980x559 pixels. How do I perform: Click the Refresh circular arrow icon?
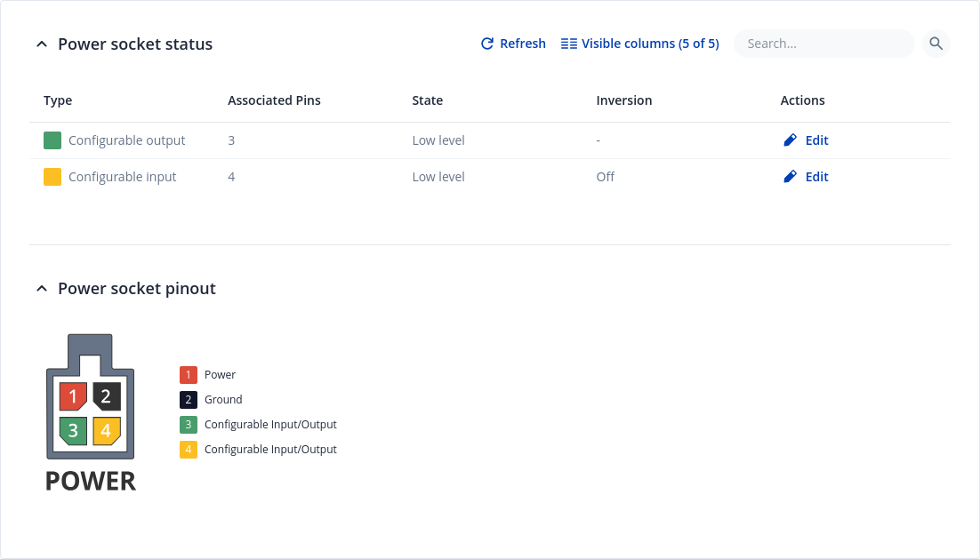point(487,44)
